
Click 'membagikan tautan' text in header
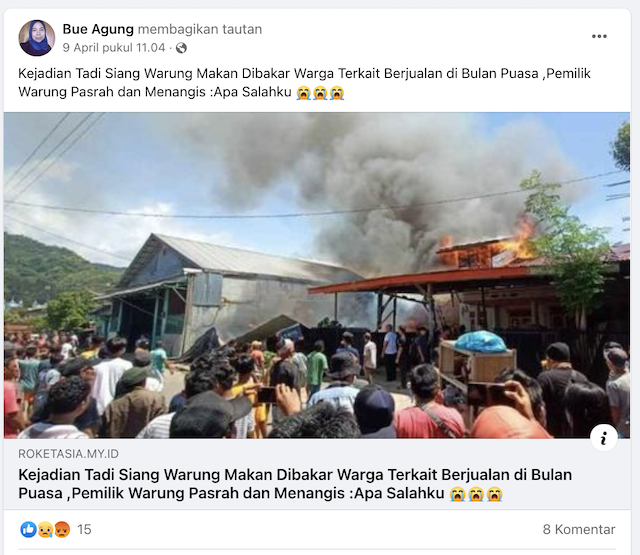[200, 29]
